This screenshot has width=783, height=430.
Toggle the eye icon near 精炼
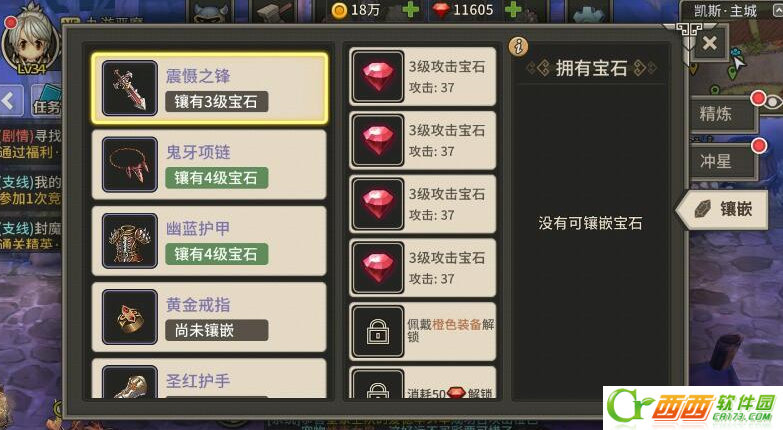pos(773,102)
